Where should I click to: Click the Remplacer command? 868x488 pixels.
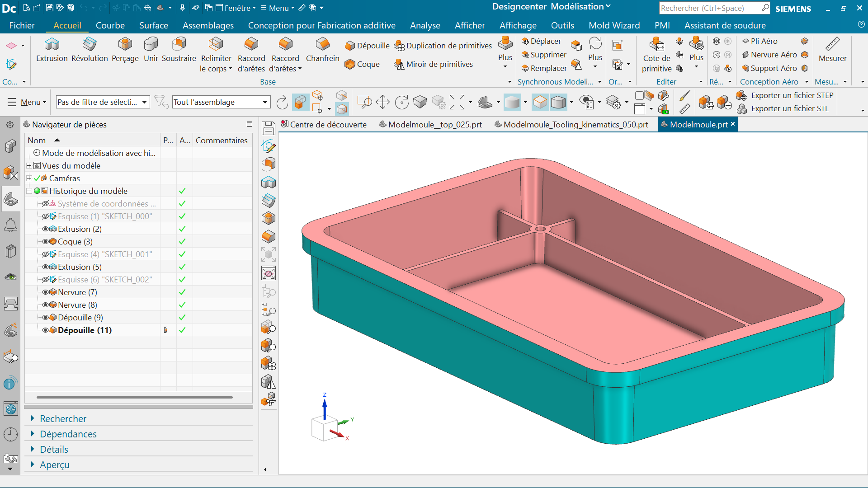[544, 68]
